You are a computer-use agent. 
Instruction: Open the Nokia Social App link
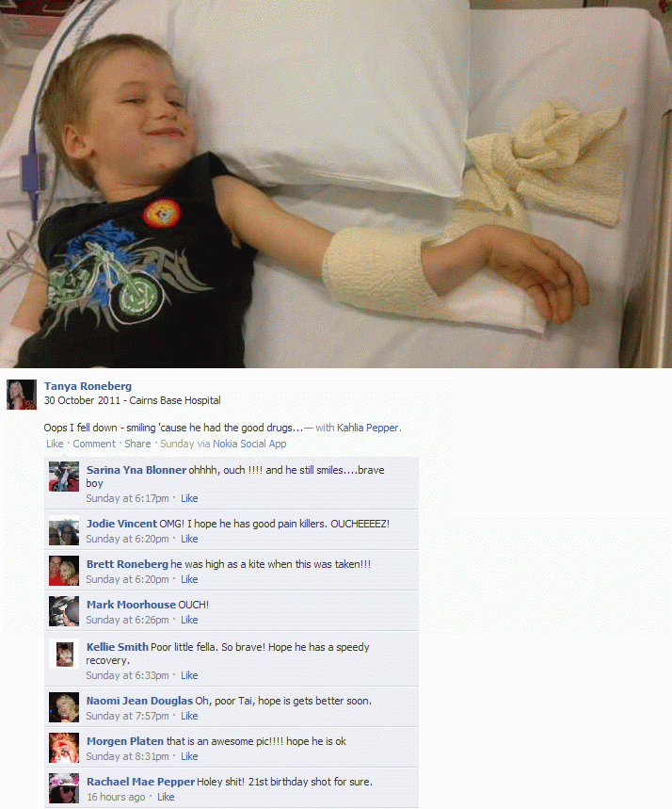[x=249, y=444]
